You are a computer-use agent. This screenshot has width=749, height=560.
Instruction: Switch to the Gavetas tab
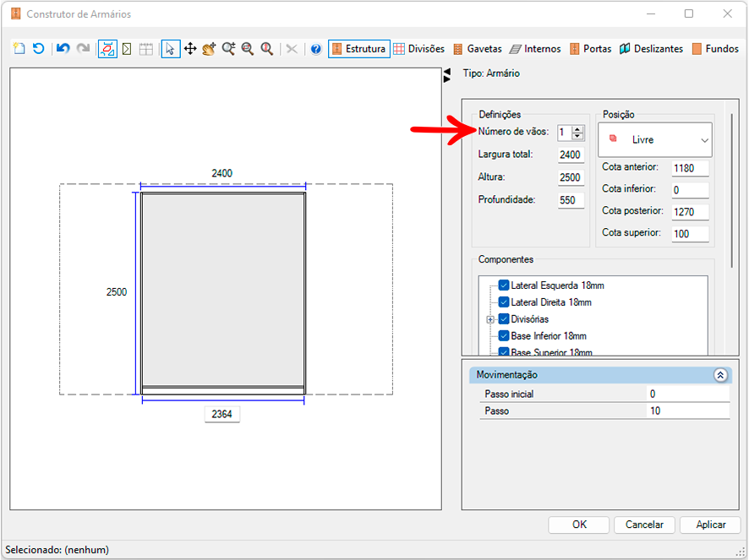(477, 49)
